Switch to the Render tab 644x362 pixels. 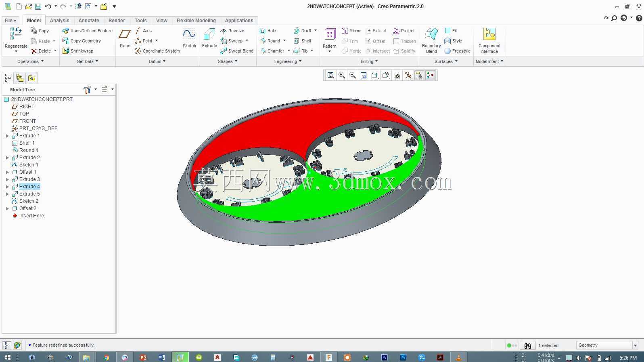click(117, 21)
